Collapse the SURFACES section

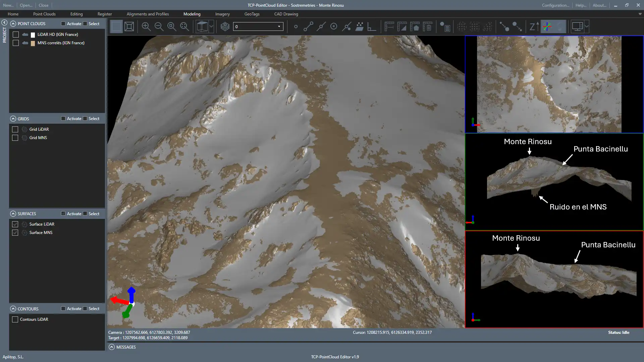tap(13, 214)
